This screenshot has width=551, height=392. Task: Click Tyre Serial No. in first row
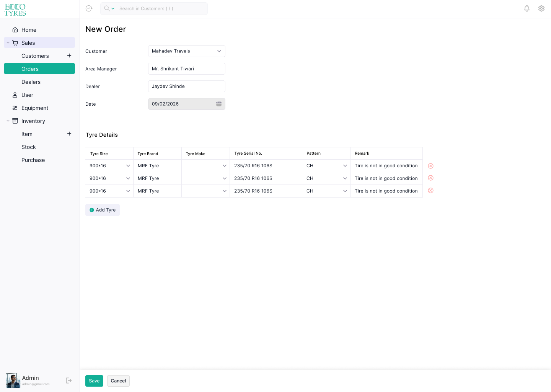266,166
